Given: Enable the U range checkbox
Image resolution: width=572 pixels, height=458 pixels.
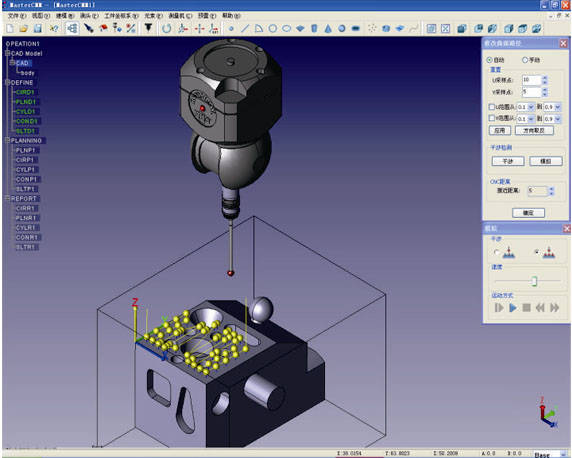Looking at the screenshot, I should [x=492, y=107].
